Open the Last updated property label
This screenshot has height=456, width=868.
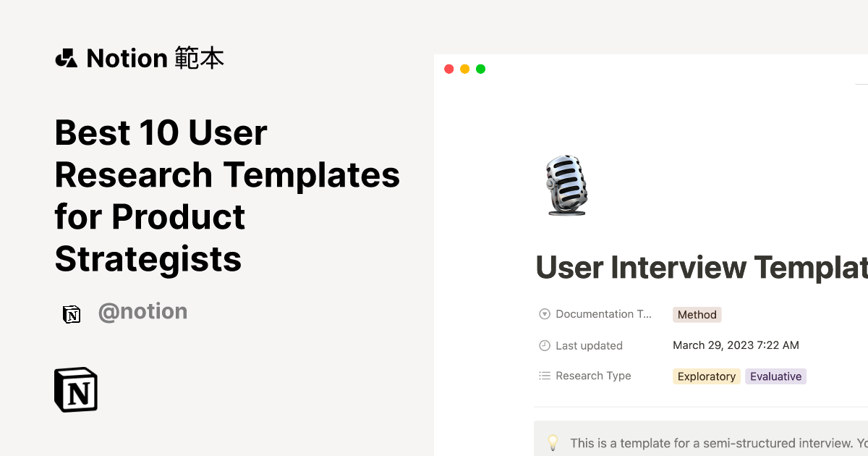tap(589, 345)
